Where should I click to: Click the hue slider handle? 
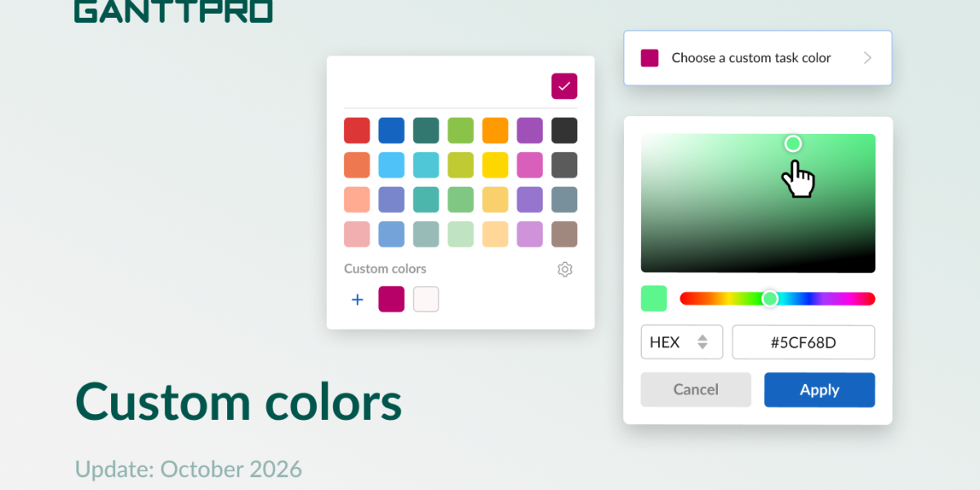click(x=769, y=299)
